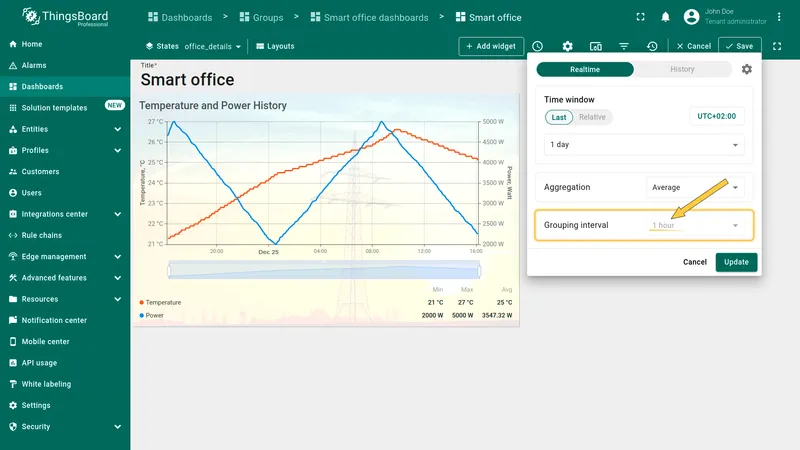Expand Security sidebar section
The image size is (800, 450).
click(x=117, y=427)
